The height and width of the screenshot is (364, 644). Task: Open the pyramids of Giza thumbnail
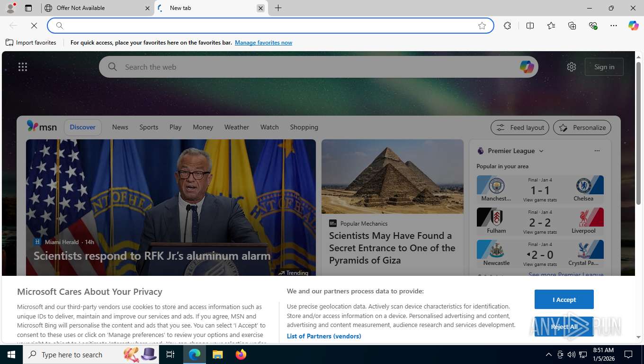(393, 176)
